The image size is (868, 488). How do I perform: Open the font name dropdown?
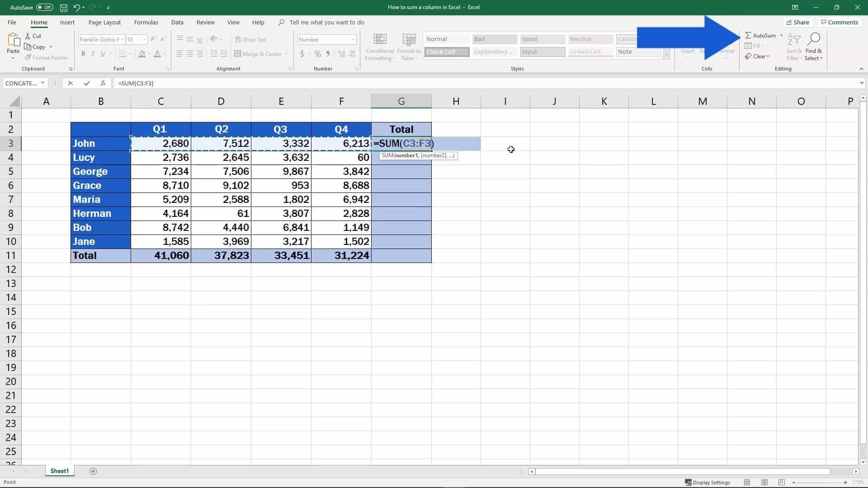123,39
